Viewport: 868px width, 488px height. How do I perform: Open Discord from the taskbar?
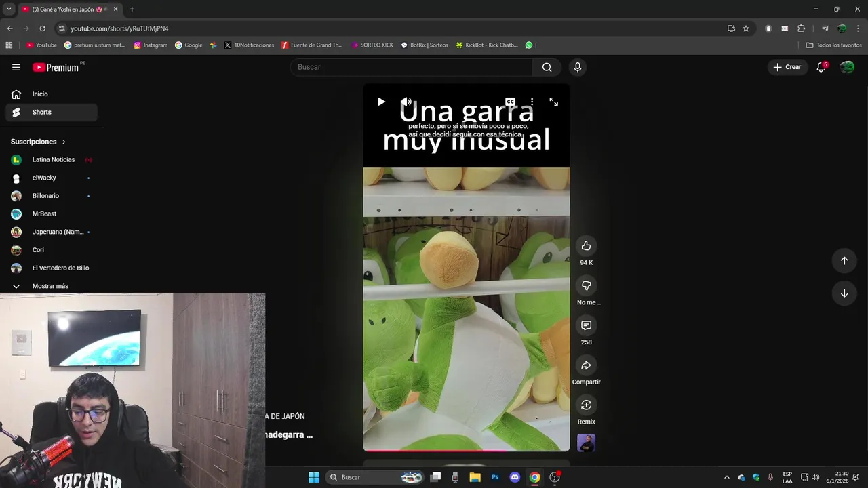tap(515, 477)
